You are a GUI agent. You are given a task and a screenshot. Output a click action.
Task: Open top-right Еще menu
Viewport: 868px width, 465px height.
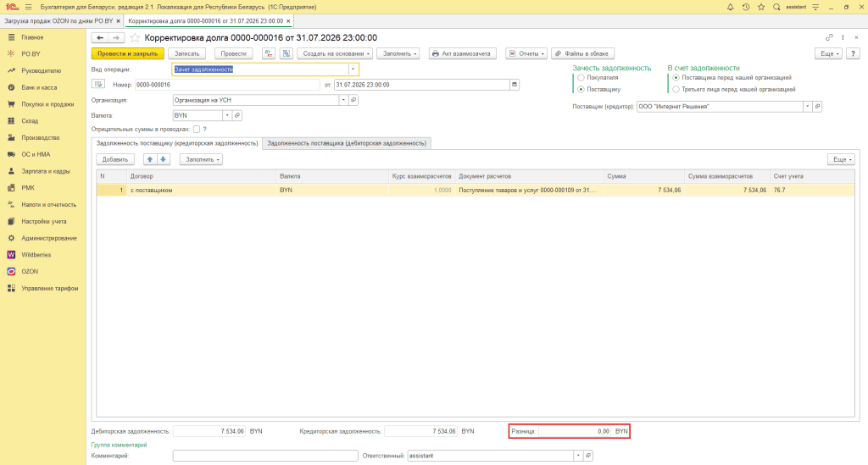828,53
